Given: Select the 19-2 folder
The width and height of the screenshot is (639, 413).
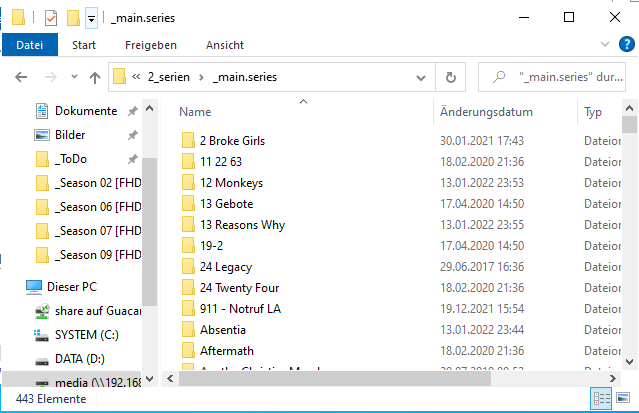Looking at the screenshot, I should [x=212, y=246].
